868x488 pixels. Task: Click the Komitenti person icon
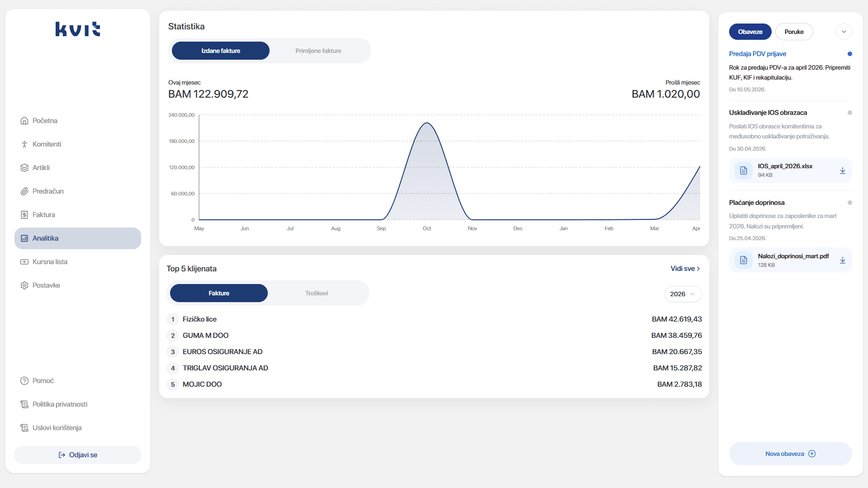(x=24, y=144)
